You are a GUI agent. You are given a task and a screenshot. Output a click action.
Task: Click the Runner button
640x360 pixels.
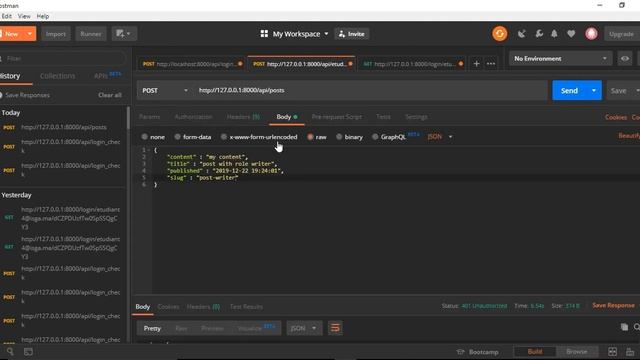tap(91, 34)
